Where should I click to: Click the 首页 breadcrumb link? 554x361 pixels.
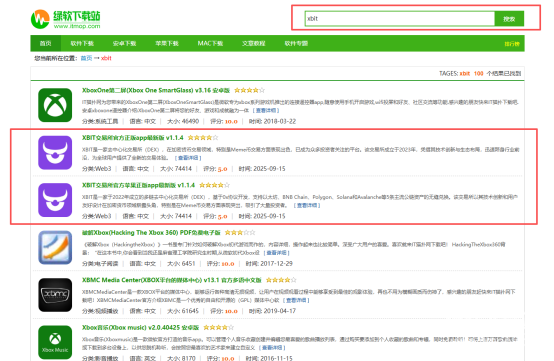(87, 58)
